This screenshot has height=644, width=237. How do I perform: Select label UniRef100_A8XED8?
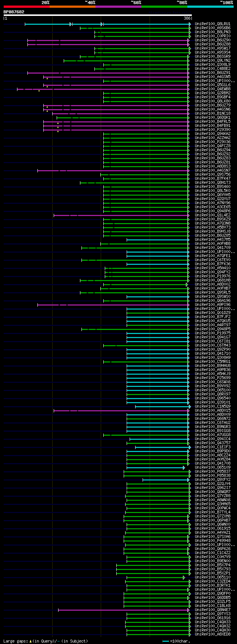click(213, 634)
